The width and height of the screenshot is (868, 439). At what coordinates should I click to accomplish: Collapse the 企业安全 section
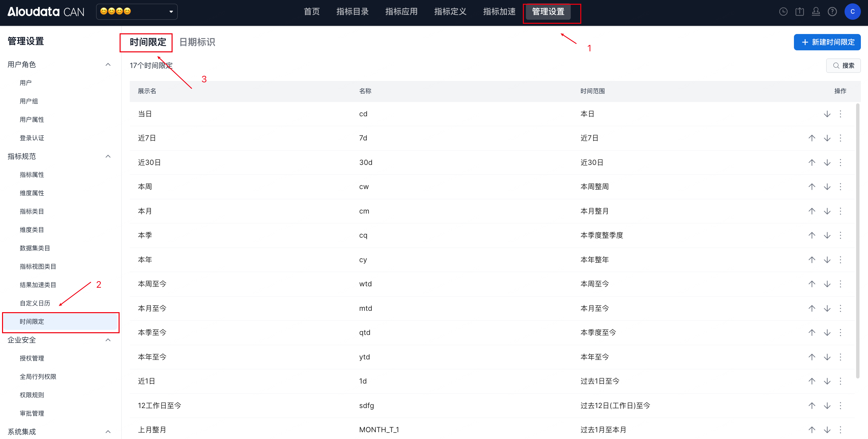pyautogui.click(x=108, y=340)
